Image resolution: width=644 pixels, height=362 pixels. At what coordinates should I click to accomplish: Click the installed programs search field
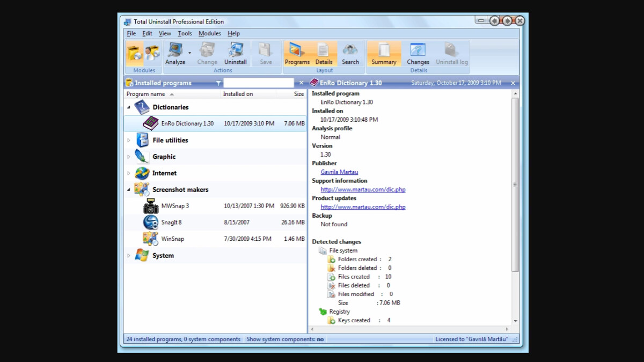(x=259, y=83)
